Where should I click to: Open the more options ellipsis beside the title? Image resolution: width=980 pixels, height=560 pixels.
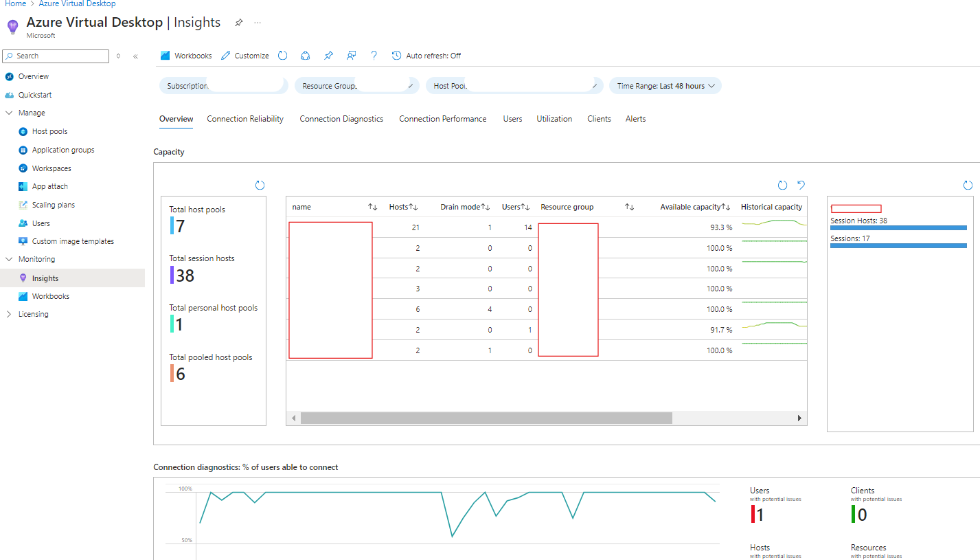[x=258, y=23]
